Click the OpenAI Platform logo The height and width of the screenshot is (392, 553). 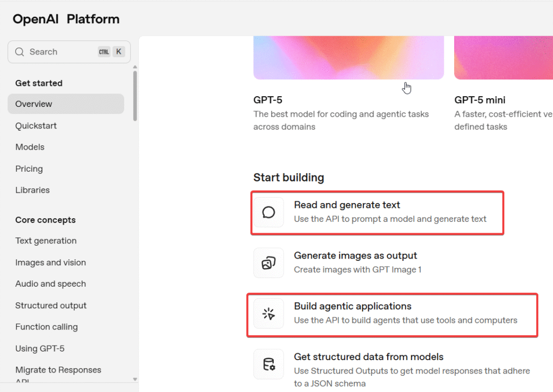[66, 19]
